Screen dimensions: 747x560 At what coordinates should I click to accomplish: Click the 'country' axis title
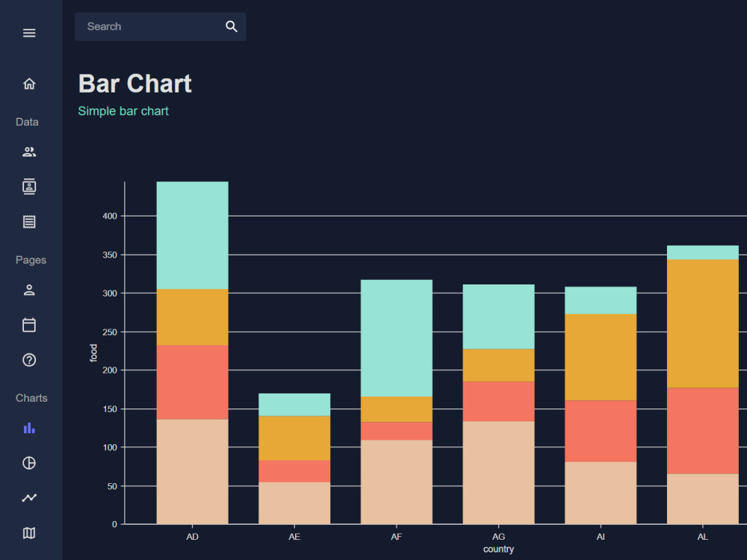point(499,549)
